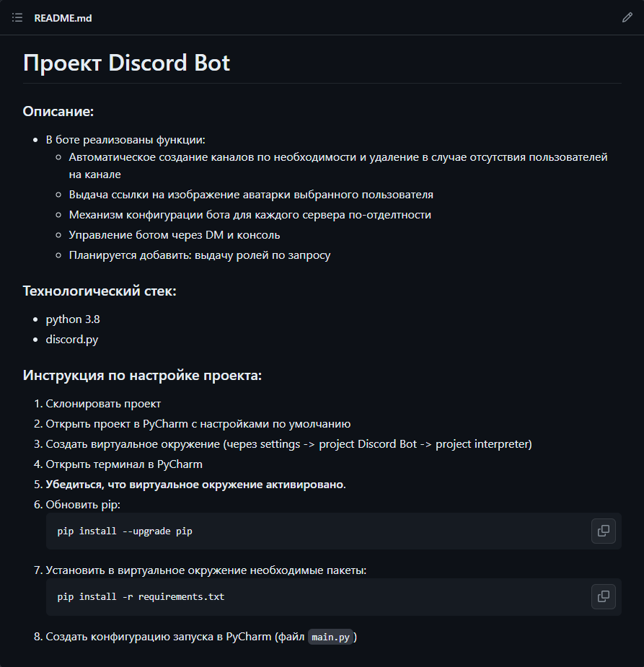Click the "Открыть терминал в PyCharm" step

click(x=124, y=464)
